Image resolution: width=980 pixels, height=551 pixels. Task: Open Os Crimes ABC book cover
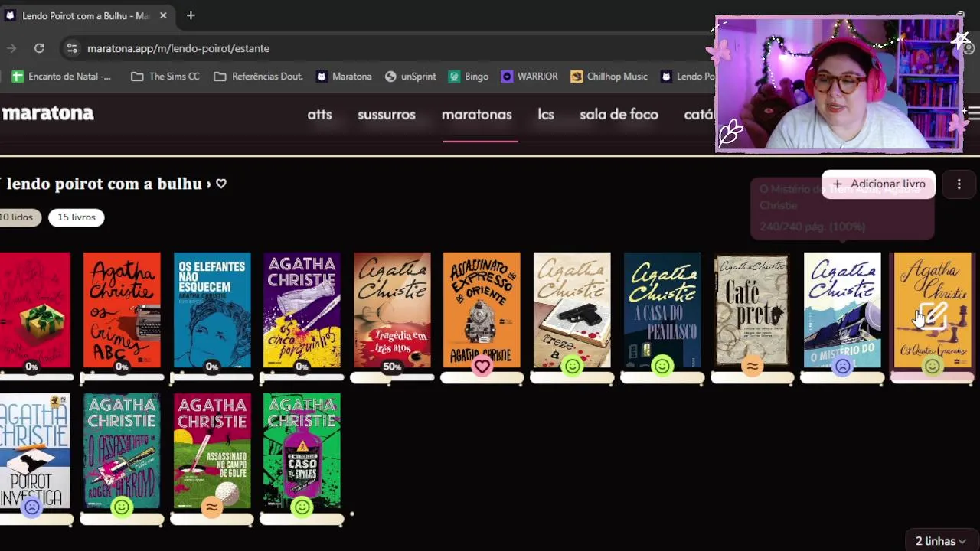point(122,310)
